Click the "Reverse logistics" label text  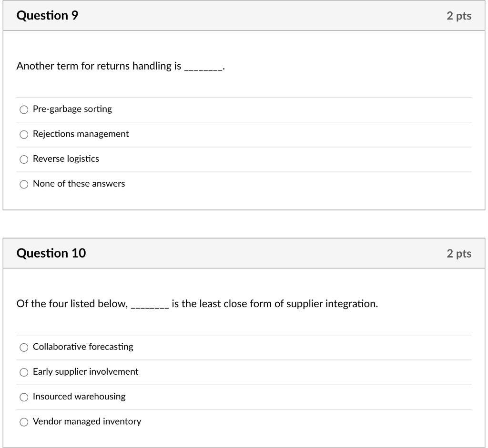click(x=65, y=159)
